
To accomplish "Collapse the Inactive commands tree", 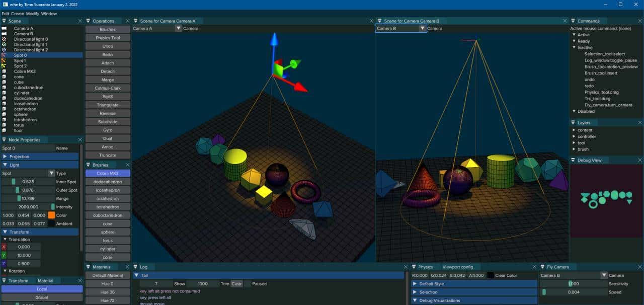I will pos(574,47).
